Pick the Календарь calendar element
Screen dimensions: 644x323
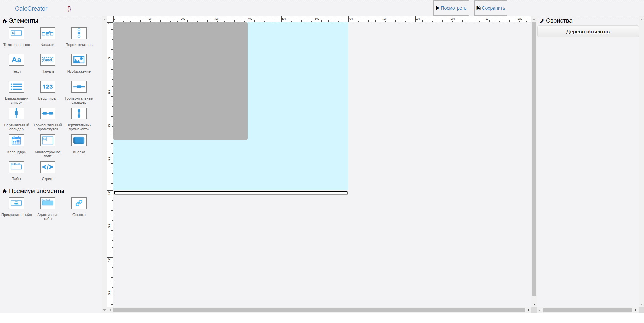pyautogui.click(x=16, y=141)
